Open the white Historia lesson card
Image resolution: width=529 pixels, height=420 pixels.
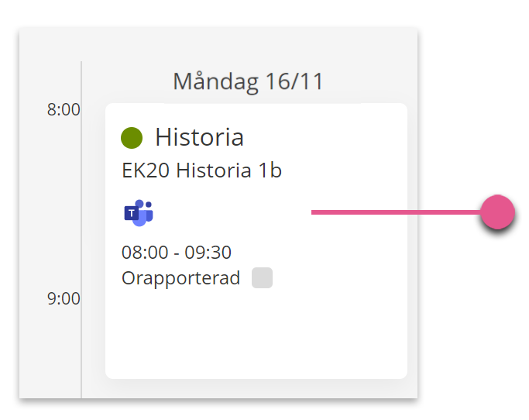click(x=256, y=241)
